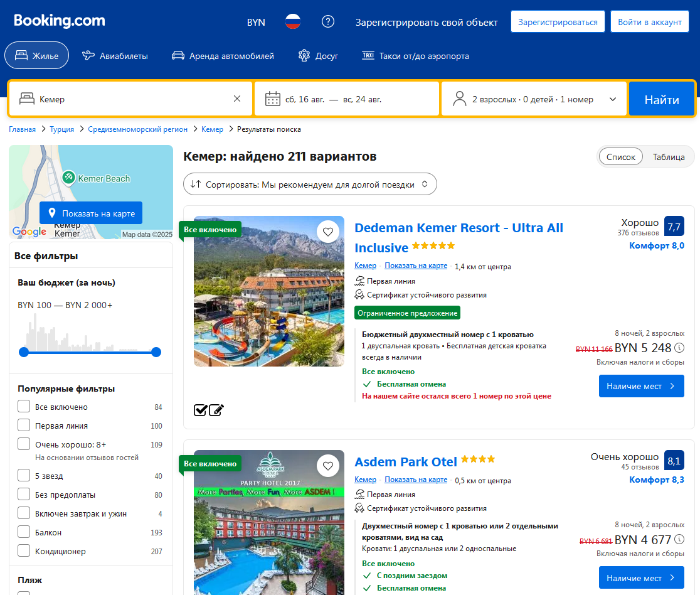Click the Найти search button
The image size is (700, 595).
(662, 99)
